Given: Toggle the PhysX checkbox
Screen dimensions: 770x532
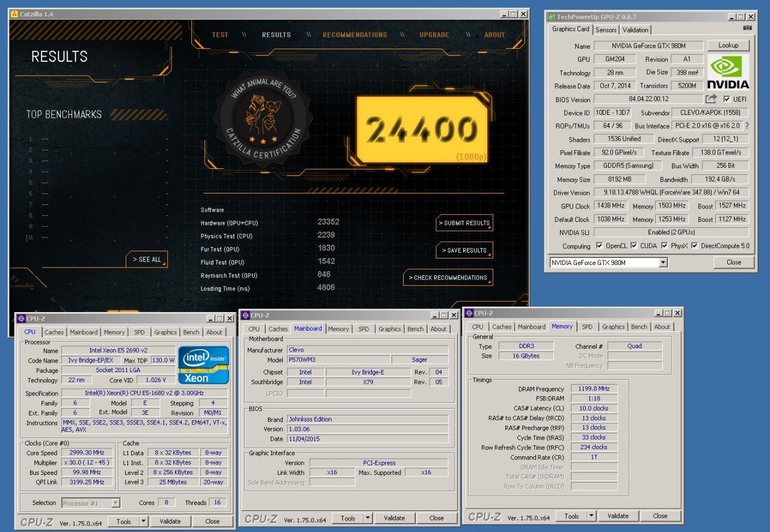Looking at the screenshot, I should pyautogui.click(x=664, y=246).
